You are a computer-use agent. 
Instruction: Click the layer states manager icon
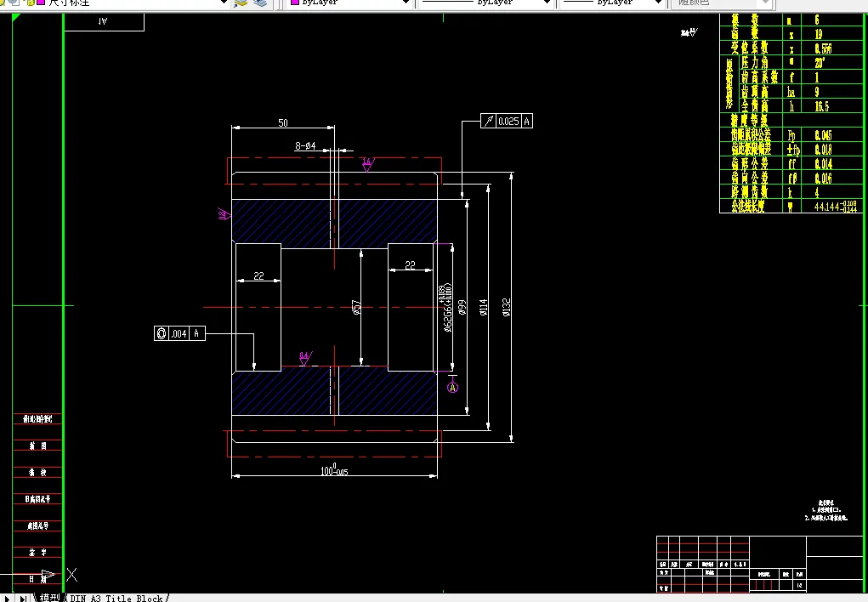point(260,3)
